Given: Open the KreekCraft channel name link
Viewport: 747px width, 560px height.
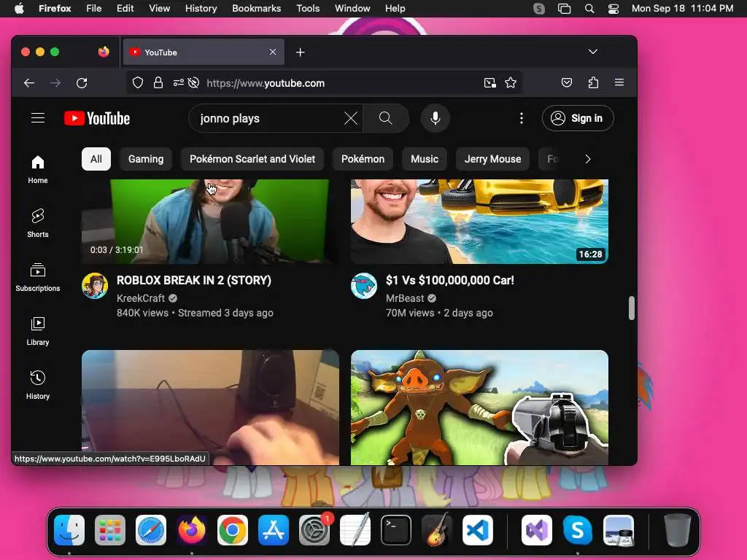Looking at the screenshot, I should click(x=141, y=298).
